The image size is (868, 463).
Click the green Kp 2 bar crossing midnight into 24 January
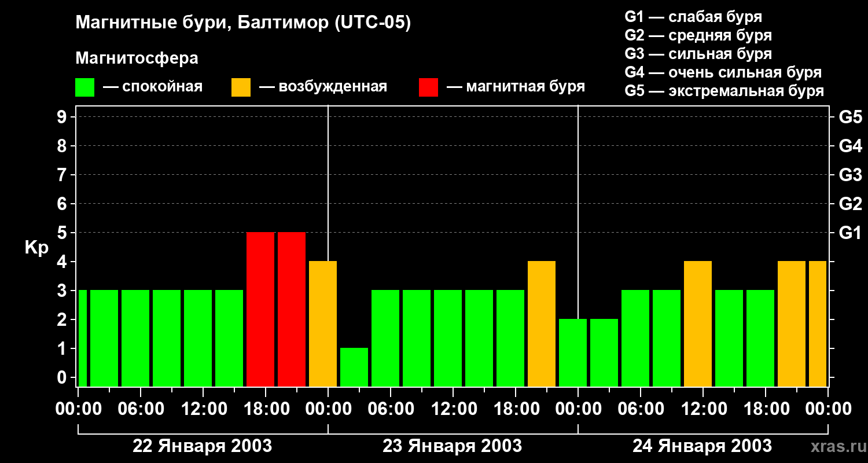click(573, 353)
